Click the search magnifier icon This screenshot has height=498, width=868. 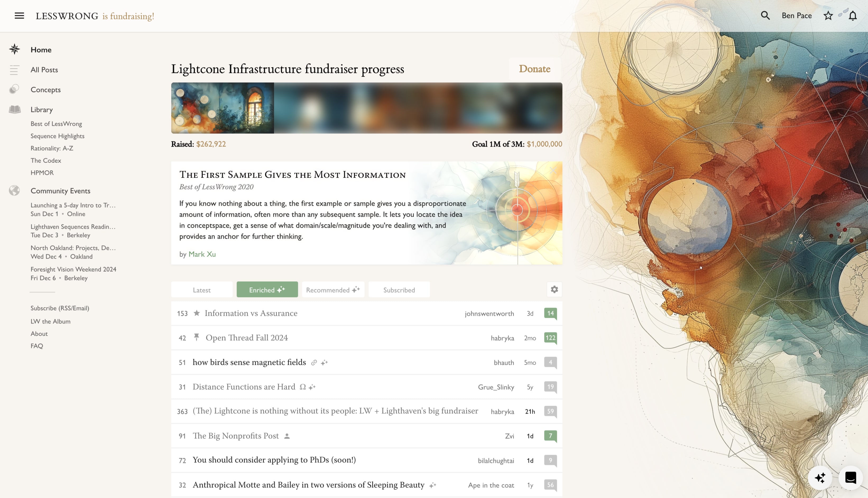tap(765, 15)
